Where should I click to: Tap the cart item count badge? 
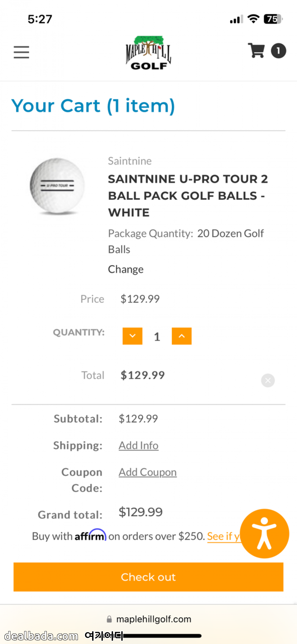click(x=278, y=51)
